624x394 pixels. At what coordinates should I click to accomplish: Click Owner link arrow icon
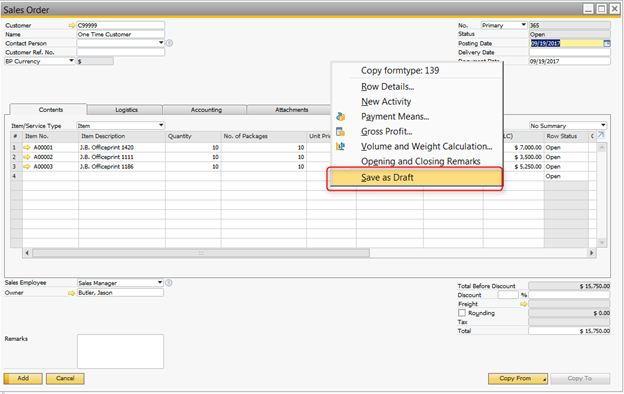coord(72,293)
